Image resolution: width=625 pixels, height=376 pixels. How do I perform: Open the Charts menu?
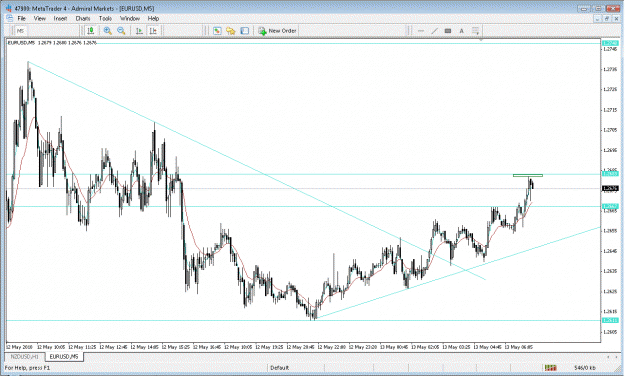pos(83,18)
